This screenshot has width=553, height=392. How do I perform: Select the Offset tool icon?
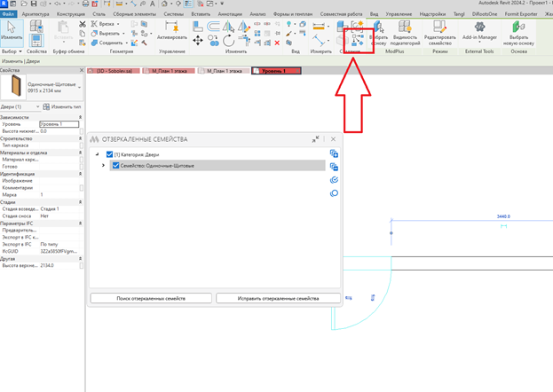click(x=213, y=26)
